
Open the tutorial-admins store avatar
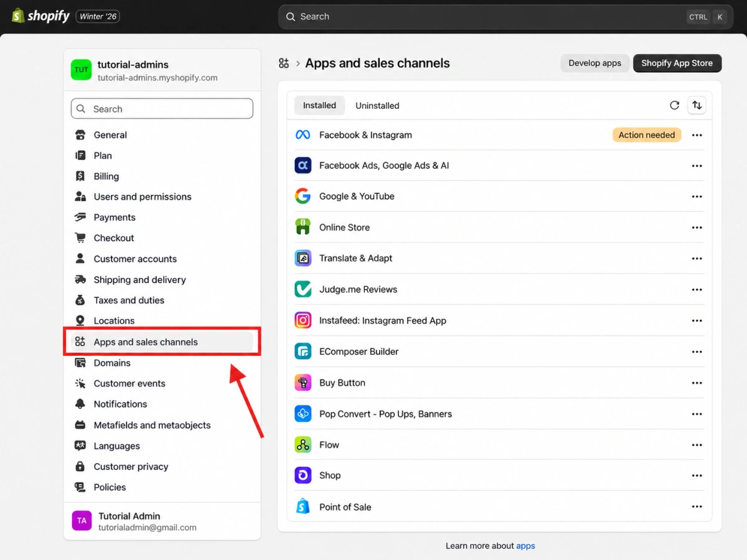(x=82, y=70)
